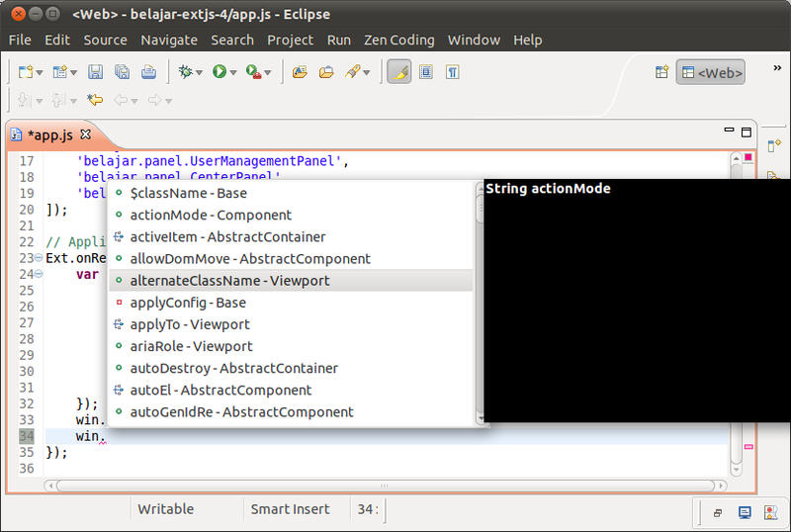
Task: Open the dropdown arrow beside Run button
Action: [x=233, y=73]
